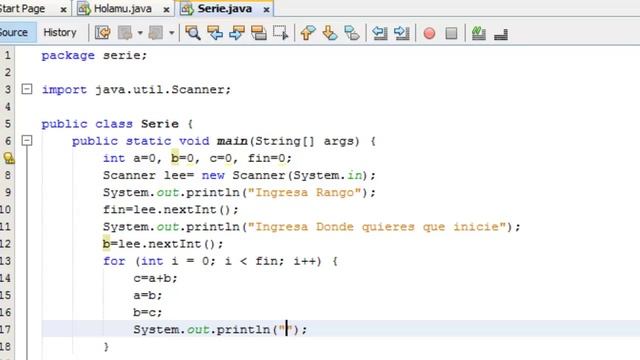Go to Find Next Occurrence icon

(237, 33)
